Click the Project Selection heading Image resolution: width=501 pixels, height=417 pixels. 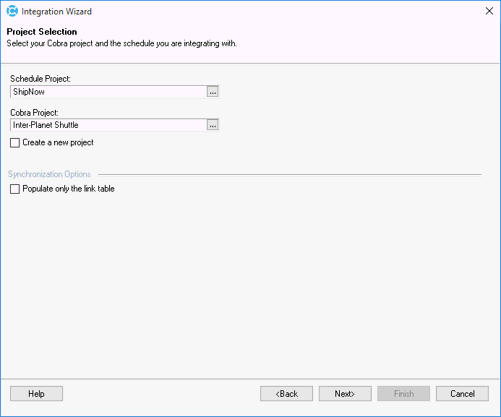(42, 32)
